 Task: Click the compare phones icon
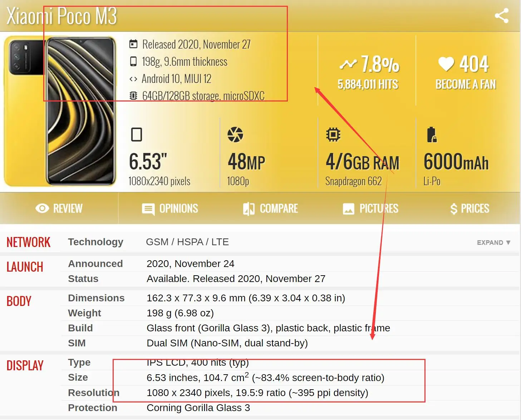click(249, 209)
